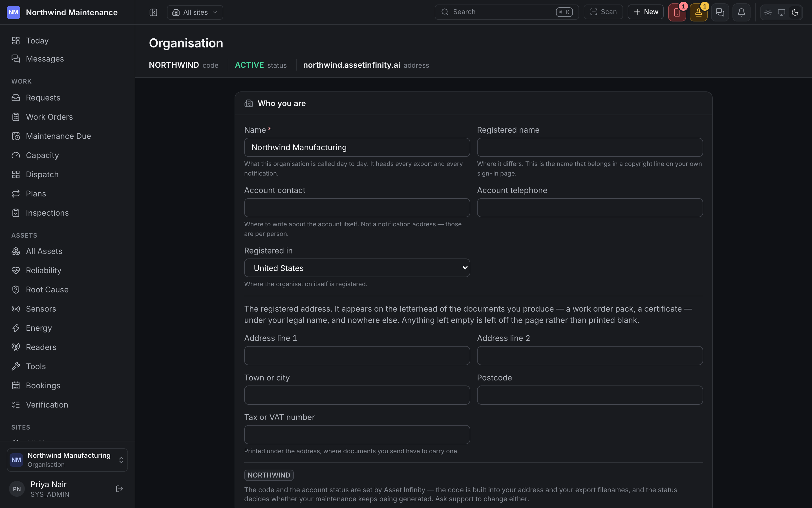Open Energy in the sidebar

pos(67,328)
